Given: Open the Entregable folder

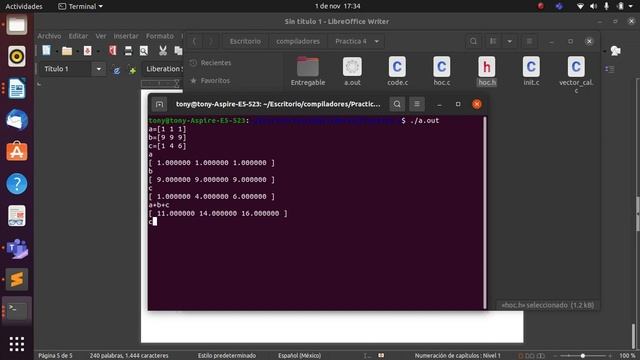Looking at the screenshot, I should tap(308, 71).
